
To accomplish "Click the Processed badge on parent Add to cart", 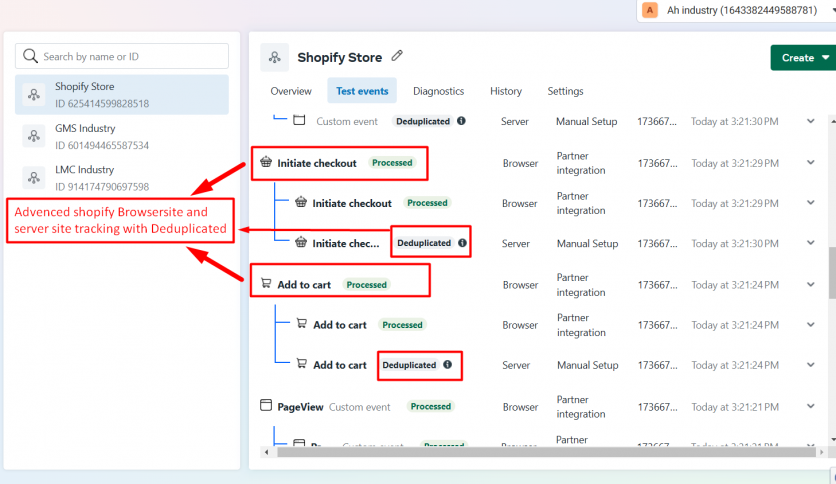I will (366, 285).
